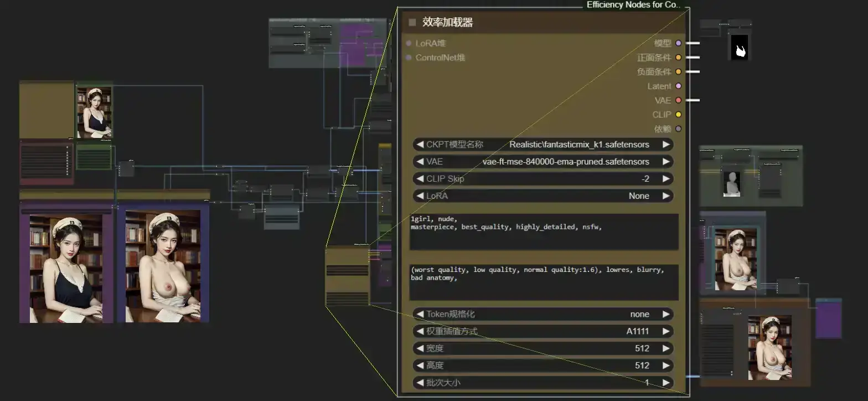Viewport: 868px width, 401px height.
Task: Click the 模型 output port
Action: 678,43
